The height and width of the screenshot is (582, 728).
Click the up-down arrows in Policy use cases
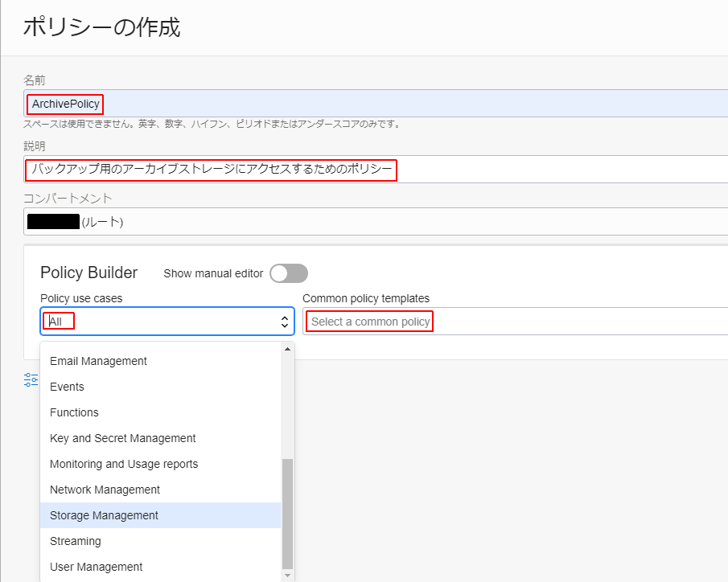point(285,322)
